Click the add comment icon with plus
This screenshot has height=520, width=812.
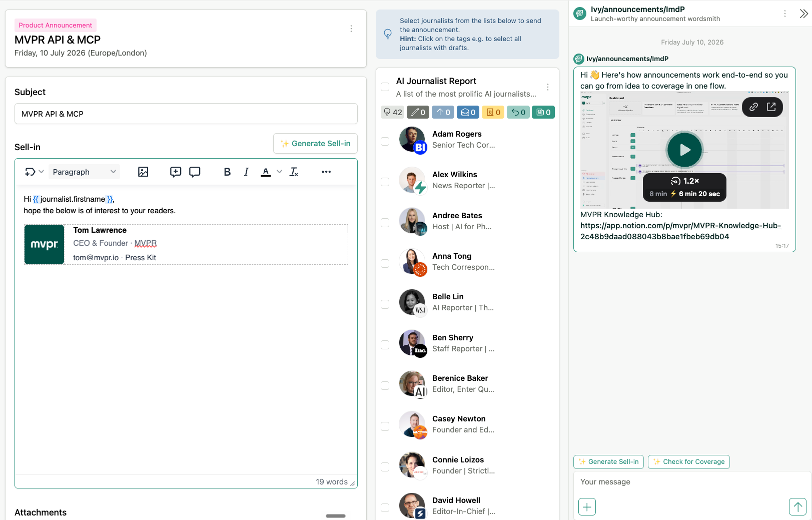tap(176, 172)
